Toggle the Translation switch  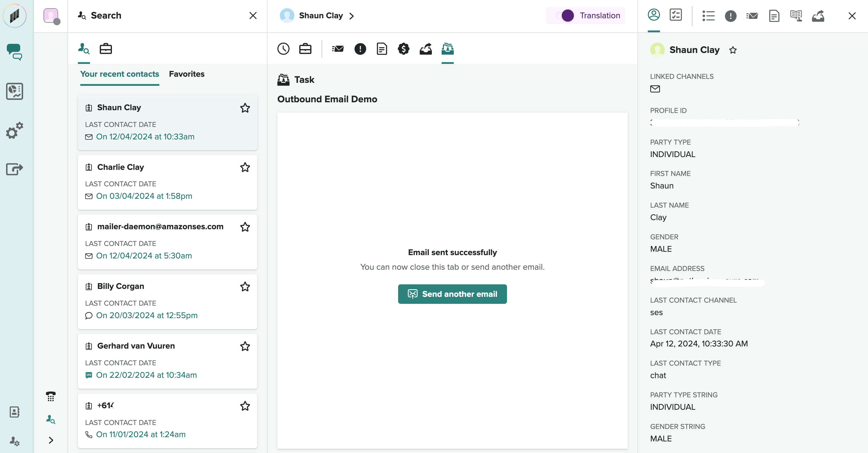click(x=565, y=16)
